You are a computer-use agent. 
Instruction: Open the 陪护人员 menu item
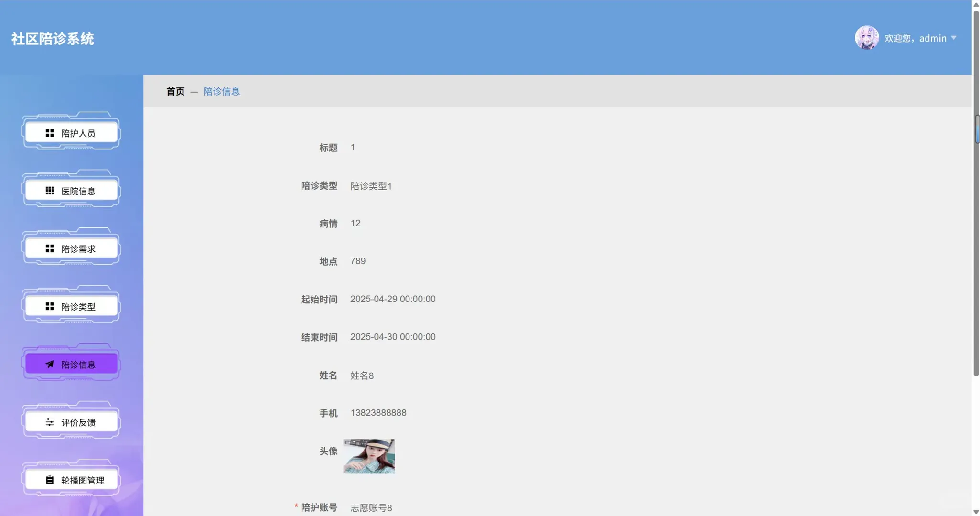72,133
